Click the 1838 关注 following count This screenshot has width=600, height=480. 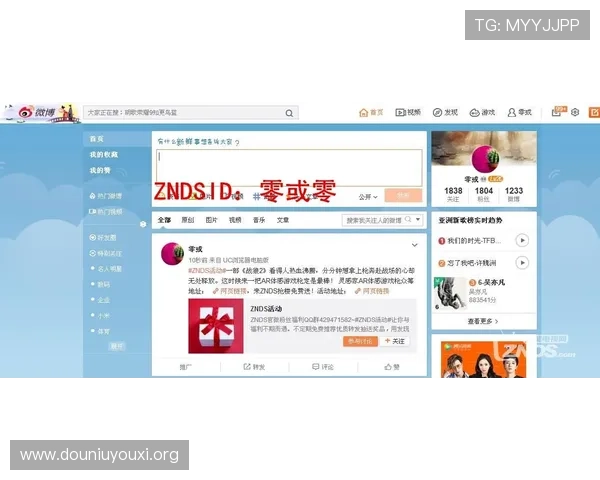[x=453, y=194]
